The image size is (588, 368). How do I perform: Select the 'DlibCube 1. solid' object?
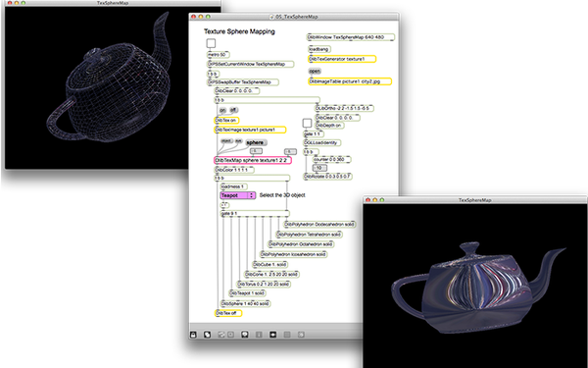270,264
